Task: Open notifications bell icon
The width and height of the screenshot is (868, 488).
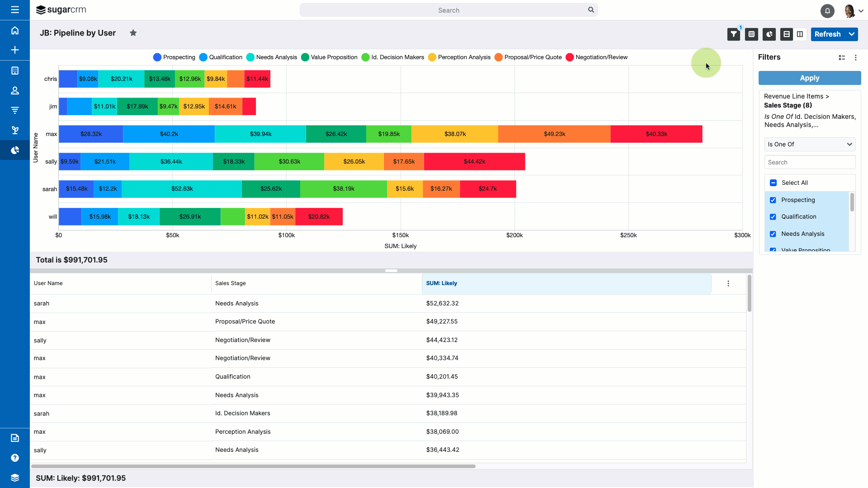Action: pos(827,10)
